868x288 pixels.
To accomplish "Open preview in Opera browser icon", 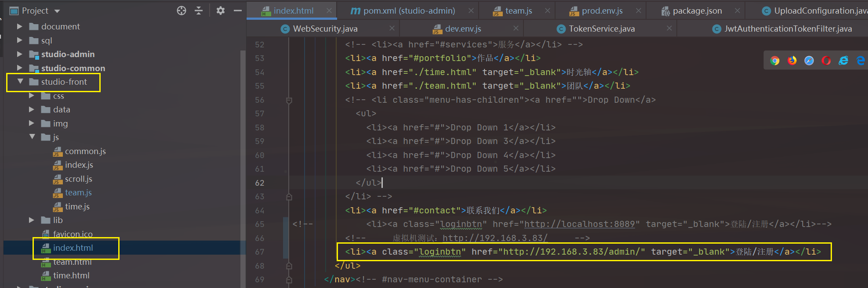I will click(826, 61).
